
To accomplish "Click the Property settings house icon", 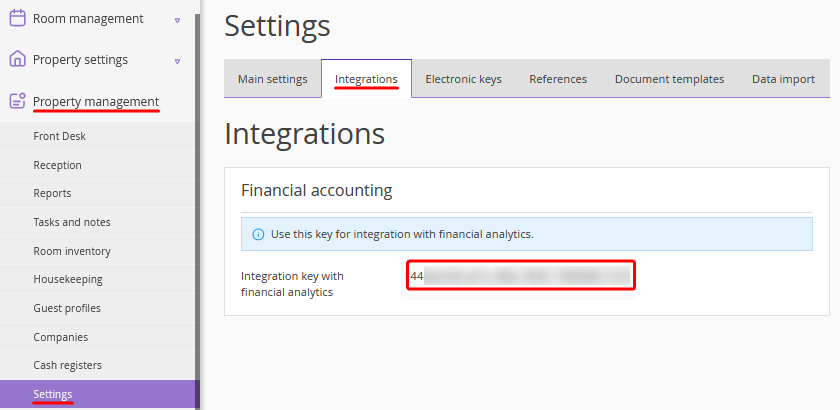I will (x=17, y=59).
